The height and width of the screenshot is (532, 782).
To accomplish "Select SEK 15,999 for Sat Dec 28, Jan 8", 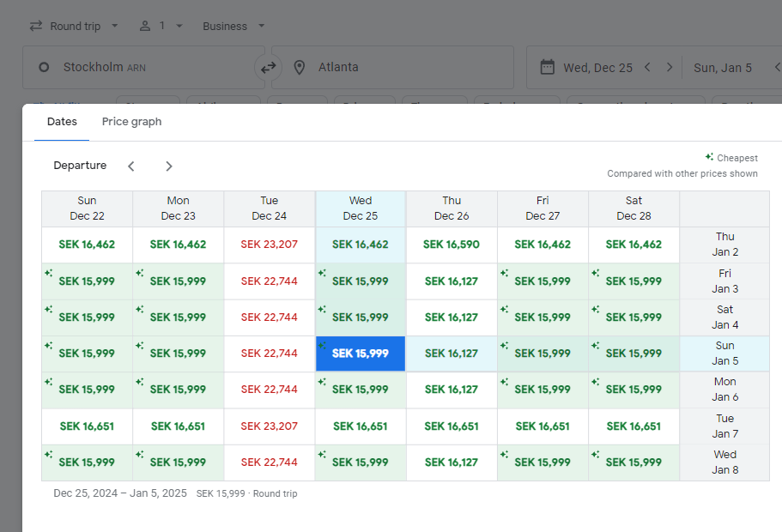I will 633,462.
